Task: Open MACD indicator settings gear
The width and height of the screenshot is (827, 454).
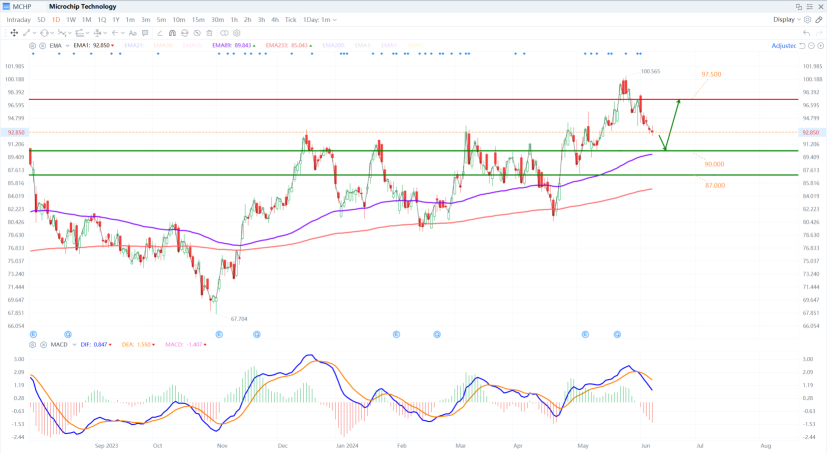Action: coord(32,344)
